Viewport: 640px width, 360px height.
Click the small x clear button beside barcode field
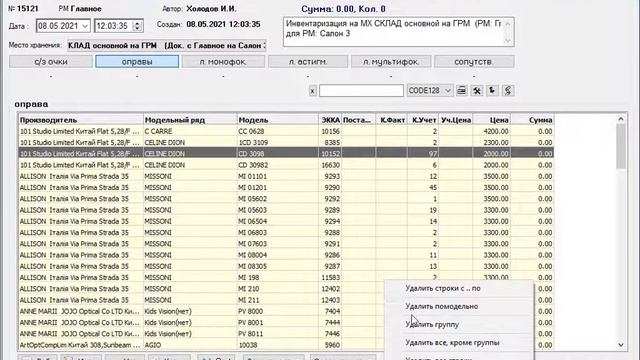click(x=312, y=91)
